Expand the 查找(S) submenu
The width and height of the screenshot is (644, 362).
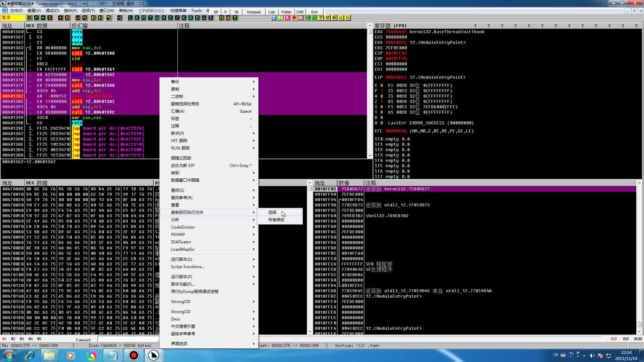click(209, 190)
